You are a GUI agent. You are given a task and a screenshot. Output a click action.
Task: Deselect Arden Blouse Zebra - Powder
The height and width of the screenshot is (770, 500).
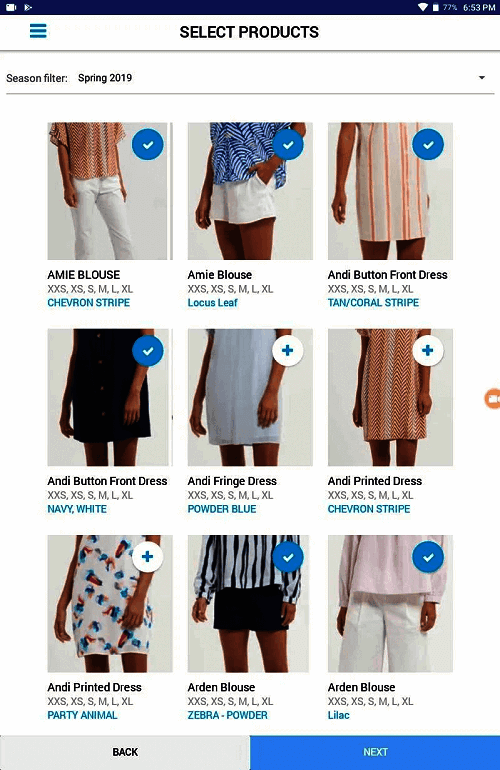point(288,557)
